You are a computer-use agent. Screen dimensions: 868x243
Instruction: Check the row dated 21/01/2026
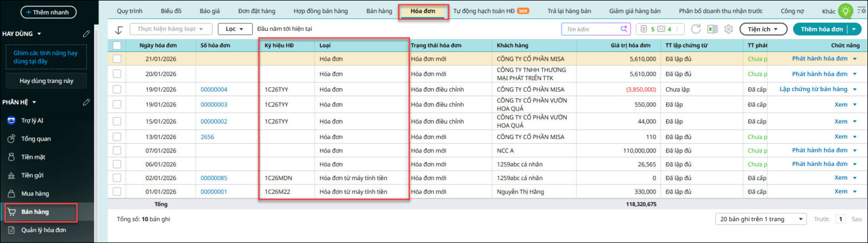tap(117, 59)
